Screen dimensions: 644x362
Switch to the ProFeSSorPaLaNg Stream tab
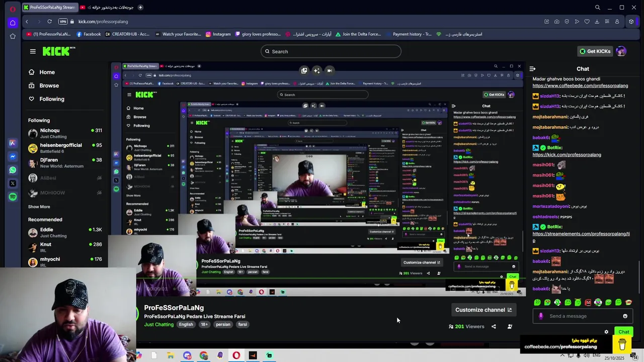(x=49, y=8)
